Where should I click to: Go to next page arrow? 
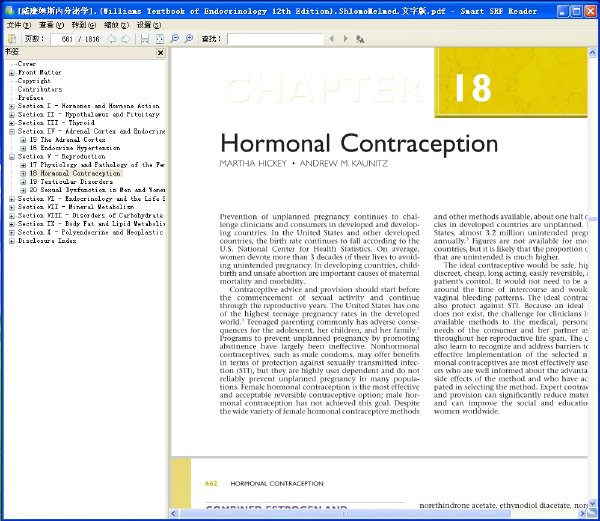click(125, 39)
